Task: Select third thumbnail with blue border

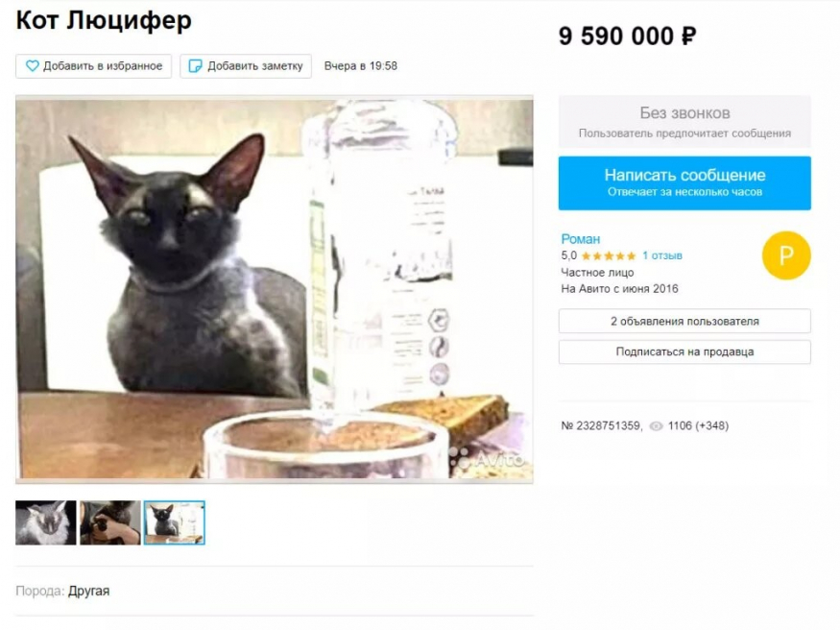Action: point(174,522)
